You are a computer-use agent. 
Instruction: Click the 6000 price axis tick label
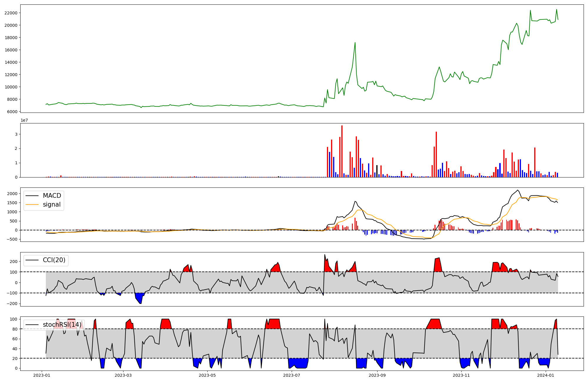coord(12,112)
